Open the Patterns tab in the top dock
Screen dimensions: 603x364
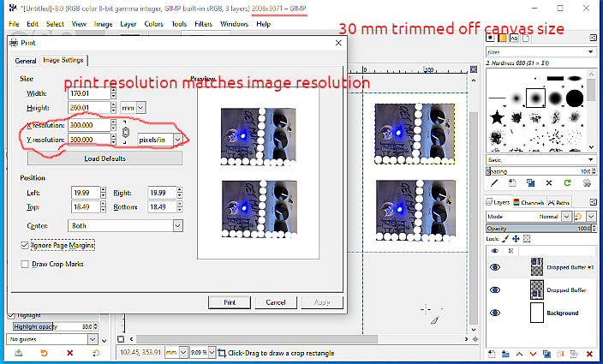(502, 38)
